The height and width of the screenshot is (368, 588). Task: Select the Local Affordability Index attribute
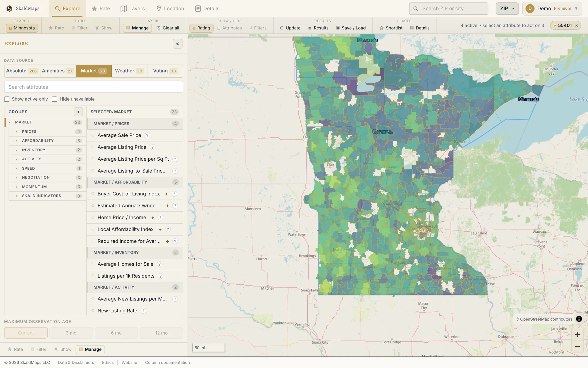(135, 229)
